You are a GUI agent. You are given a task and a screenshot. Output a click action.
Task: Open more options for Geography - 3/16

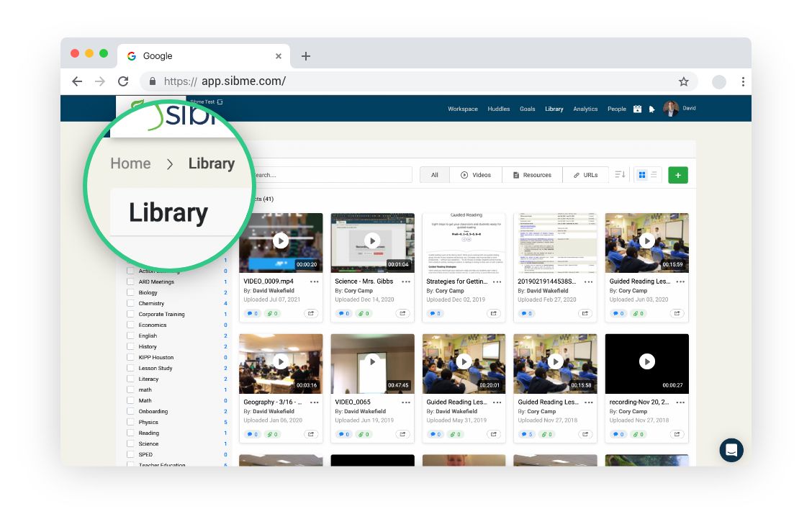pyautogui.click(x=315, y=402)
